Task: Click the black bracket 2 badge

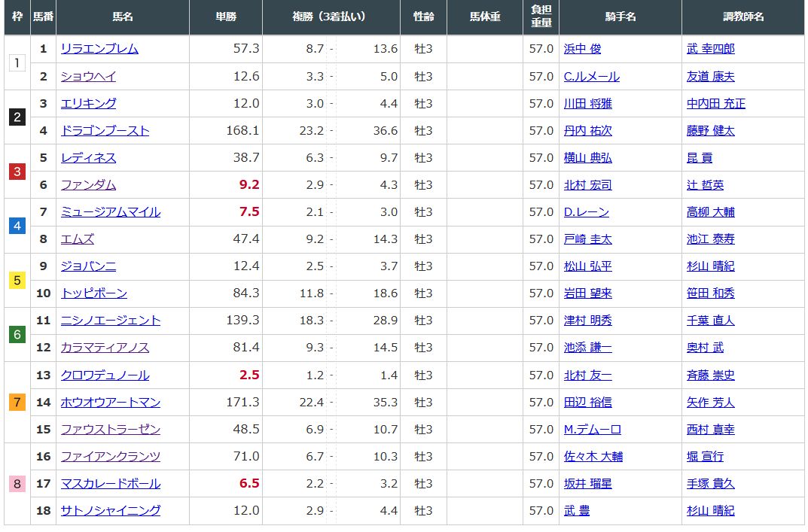Action: point(17,117)
